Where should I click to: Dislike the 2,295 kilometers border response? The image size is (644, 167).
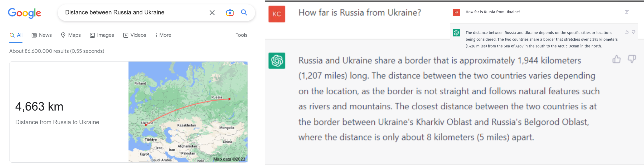[x=633, y=32]
